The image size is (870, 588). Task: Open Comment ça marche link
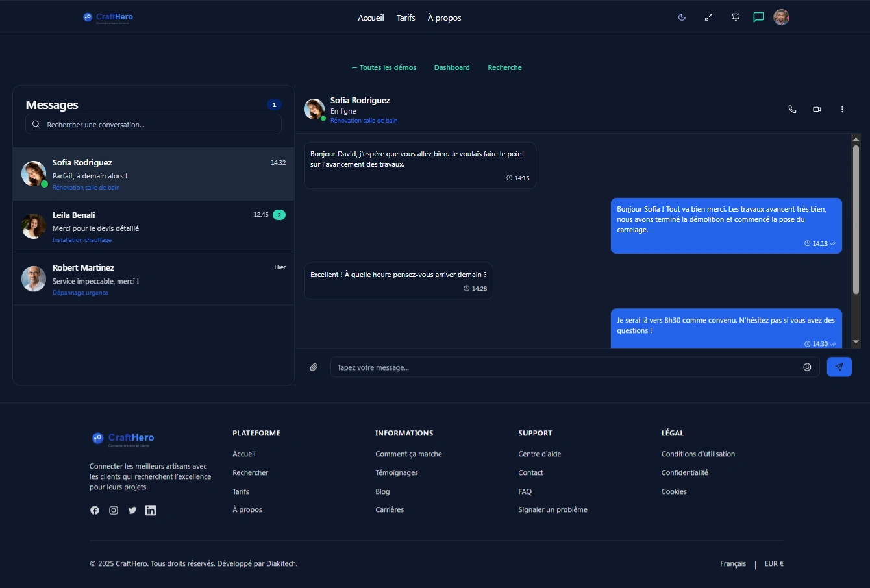[408, 454]
